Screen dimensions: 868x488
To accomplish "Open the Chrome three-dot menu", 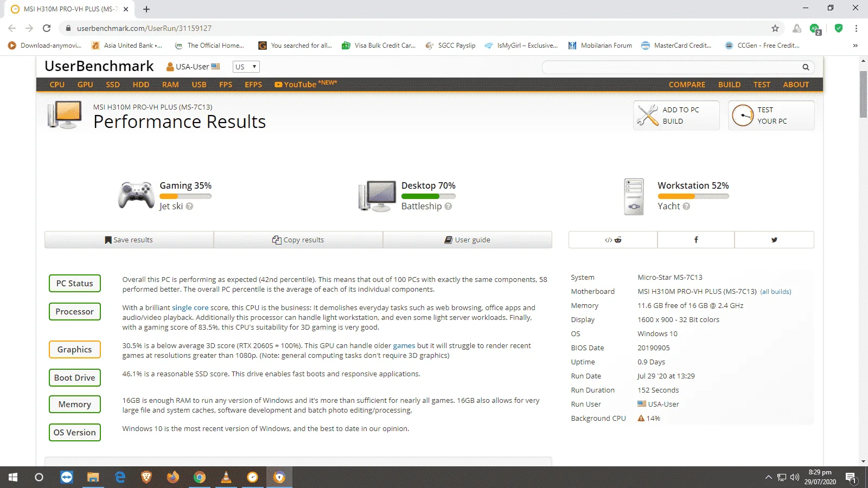I will 856,28.
